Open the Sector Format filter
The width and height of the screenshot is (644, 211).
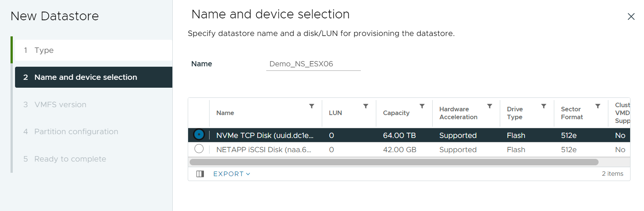(x=598, y=106)
